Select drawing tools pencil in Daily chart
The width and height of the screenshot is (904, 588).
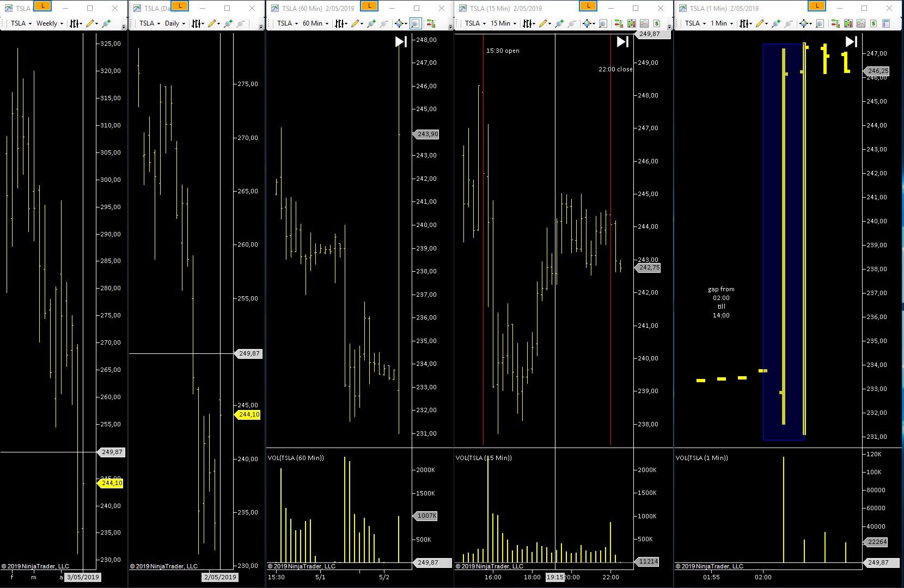point(212,23)
